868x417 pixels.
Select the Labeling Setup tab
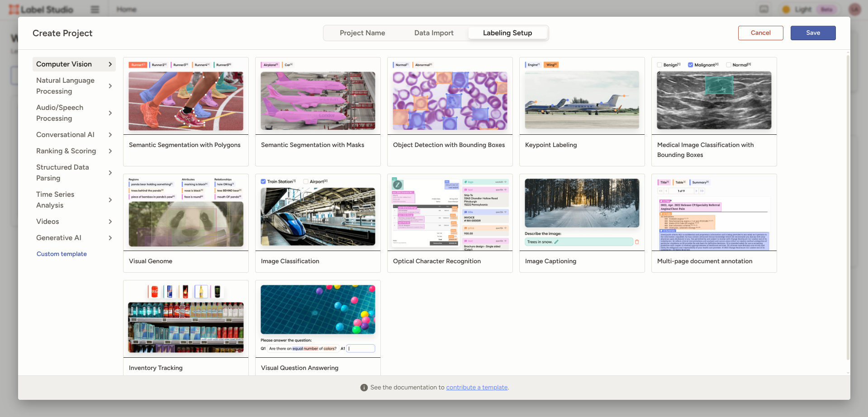click(508, 33)
